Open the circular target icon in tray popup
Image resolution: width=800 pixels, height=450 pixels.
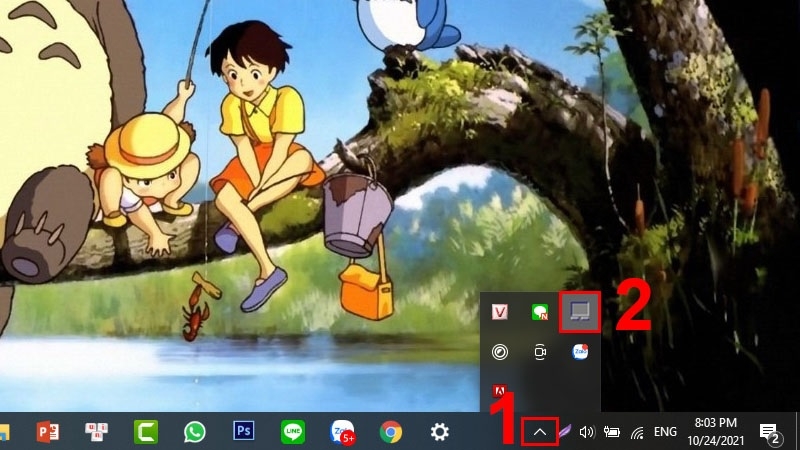point(499,352)
